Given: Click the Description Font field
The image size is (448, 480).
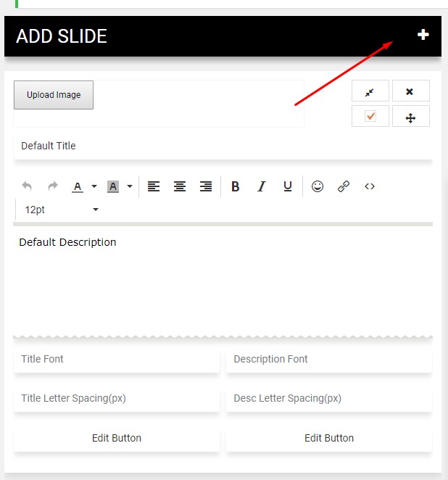Looking at the screenshot, I should coord(329,360).
